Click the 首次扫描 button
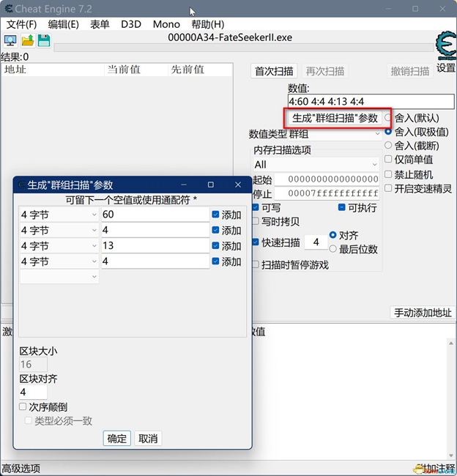This screenshot has width=457, height=476. click(x=274, y=71)
